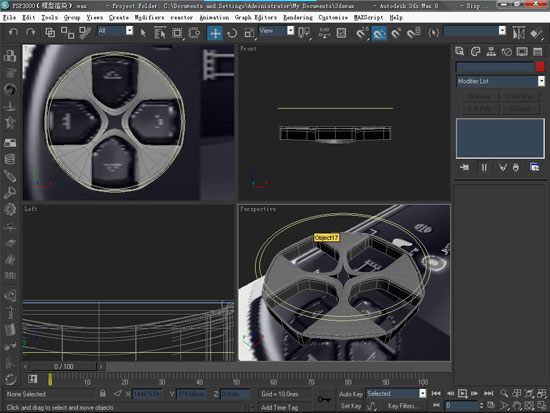Click the X coordinate field
Viewport: 550px width, 413px height.
point(147,394)
